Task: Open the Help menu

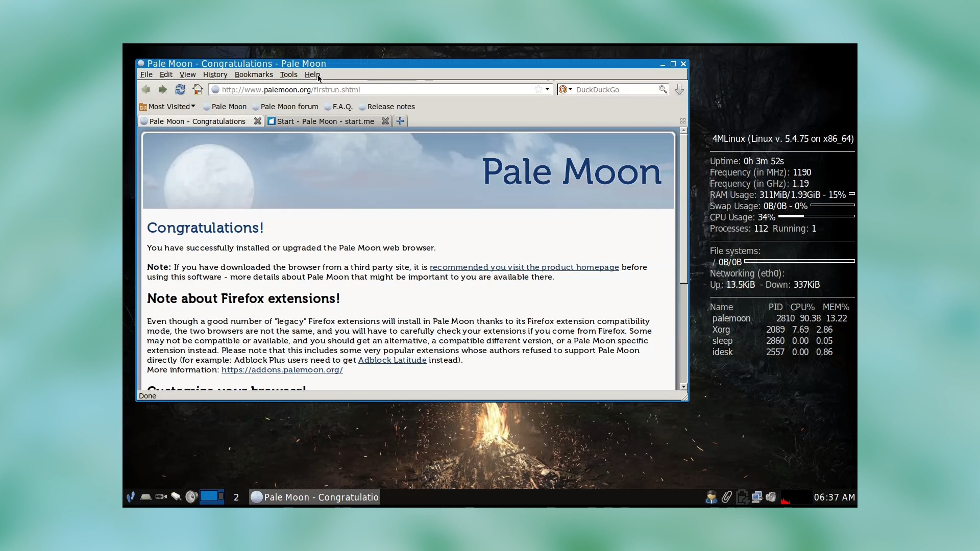Action: [312, 74]
